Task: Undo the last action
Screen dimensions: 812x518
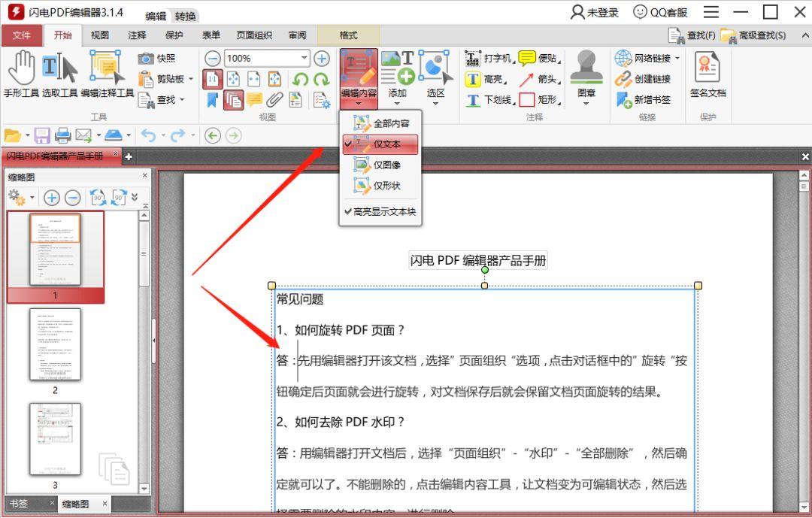Action: [x=148, y=136]
